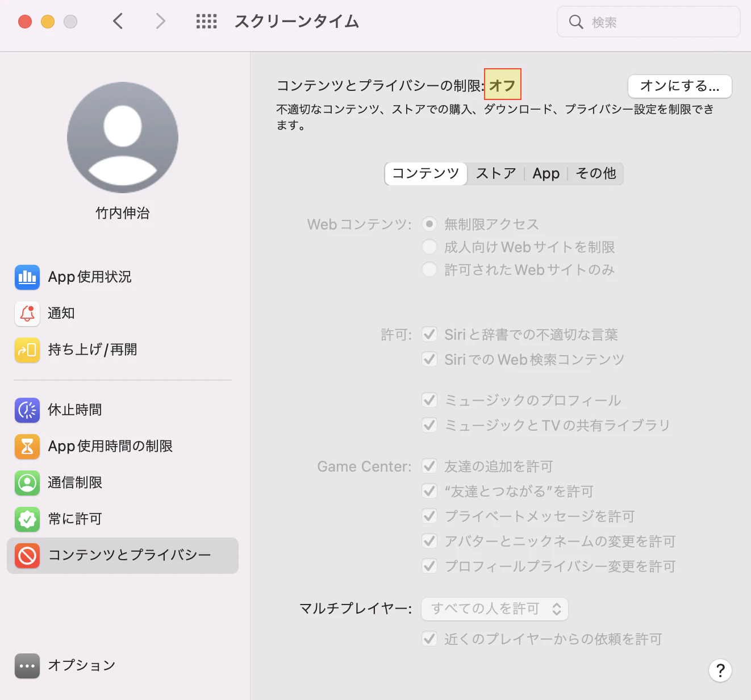Screen dimensions: 751x700
Task: Click the 持ち上げ/再開 yellow icon
Action: 27,350
